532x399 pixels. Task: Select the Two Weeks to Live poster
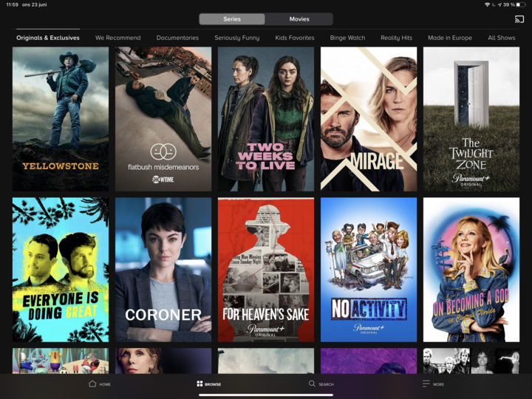266,119
